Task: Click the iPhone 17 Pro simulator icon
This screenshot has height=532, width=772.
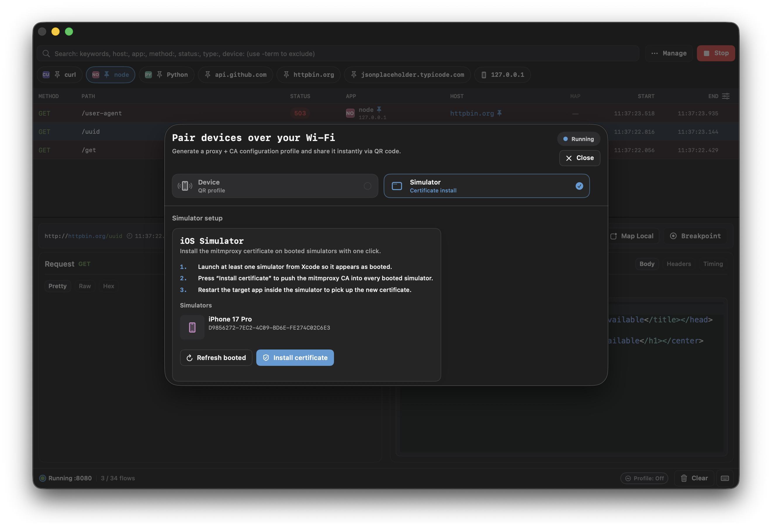Action: pyautogui.click(x=192, y=327)
